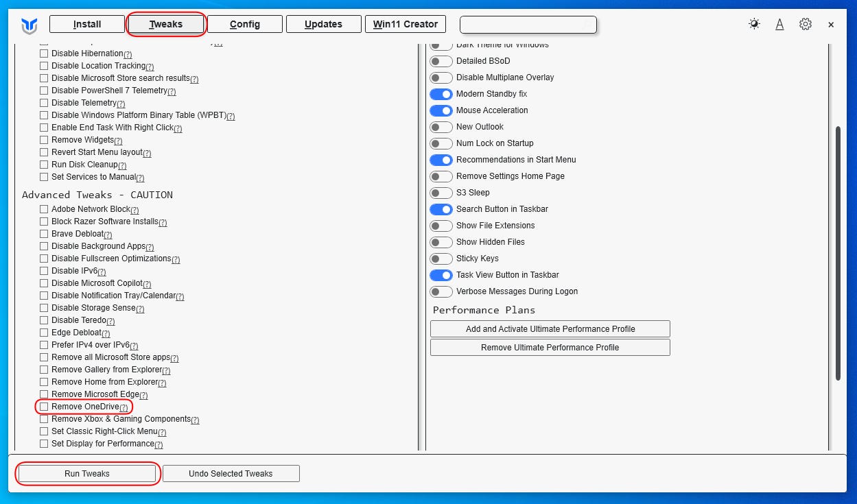Image resolution: width=857 pixels, height=504 pixels.
Task: Open help (?) for Adobe Network Block
Action: point(134,210)
